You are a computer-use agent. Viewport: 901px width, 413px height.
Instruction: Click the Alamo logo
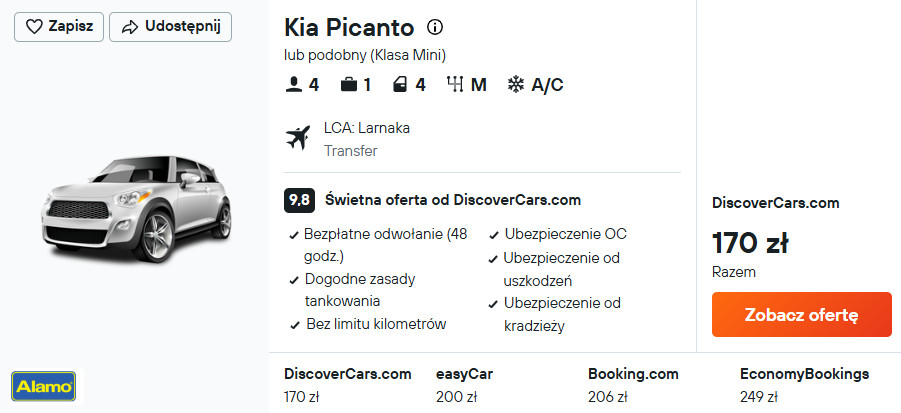click(43, 385)
